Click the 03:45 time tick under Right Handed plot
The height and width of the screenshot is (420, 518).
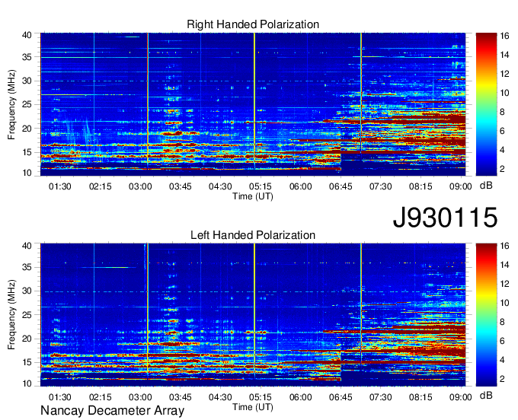[180, 186]
